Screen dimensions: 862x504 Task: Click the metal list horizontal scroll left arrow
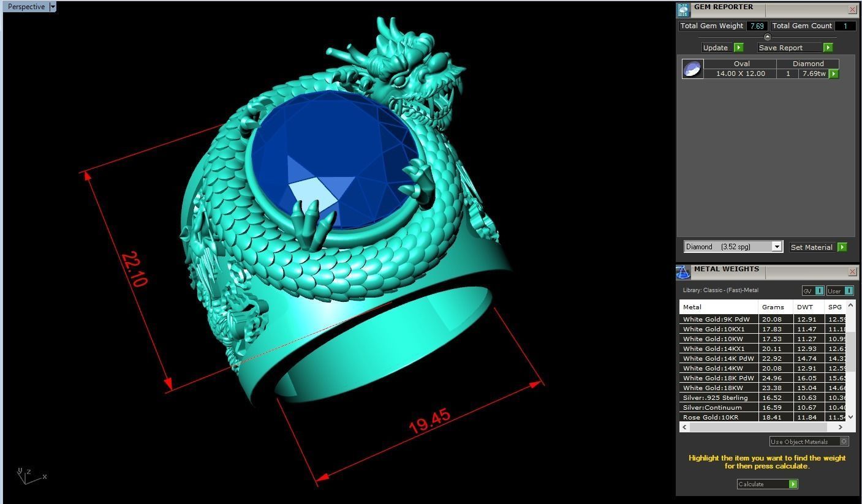[x=685, y=427]
